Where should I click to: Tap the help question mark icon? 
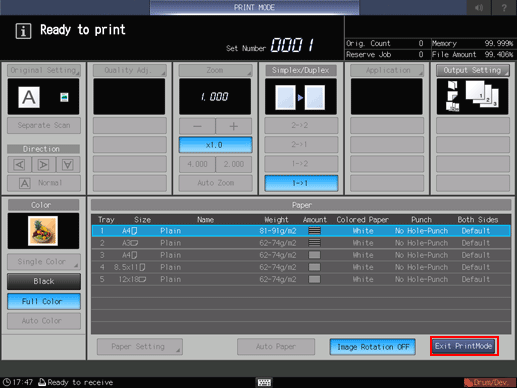504,8
